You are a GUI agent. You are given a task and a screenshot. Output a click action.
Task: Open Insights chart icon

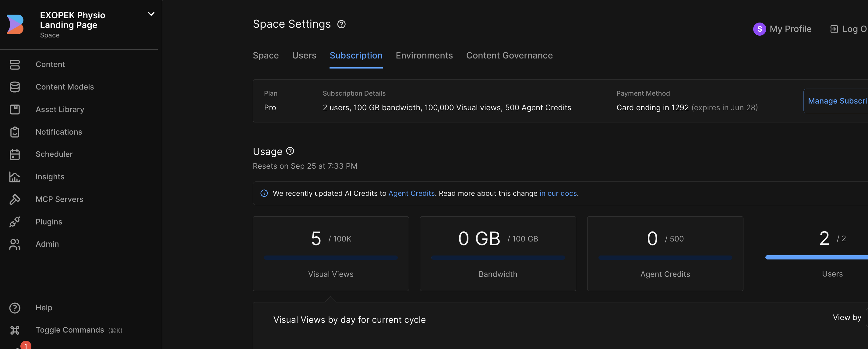coord(15,177)
